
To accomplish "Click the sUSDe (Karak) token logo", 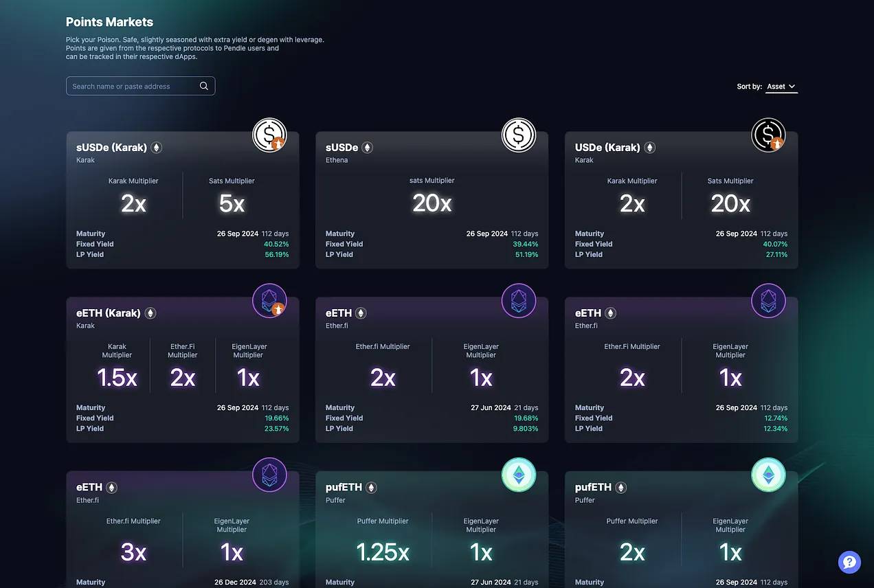I will [269, 135].
